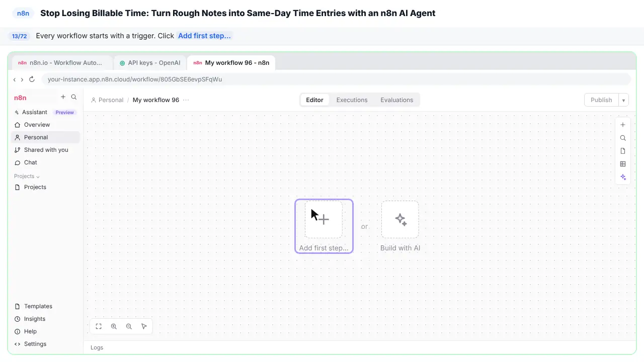This screenshot has height=362, width=644.
Task: Click the My workflow 96 title
Action: 156,100
